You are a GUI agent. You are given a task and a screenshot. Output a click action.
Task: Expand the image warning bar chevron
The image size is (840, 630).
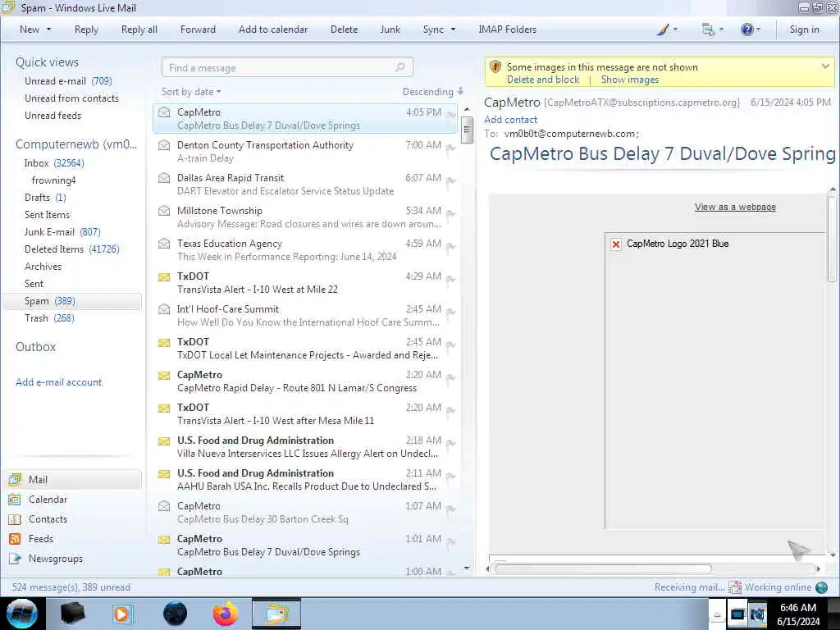825,66
